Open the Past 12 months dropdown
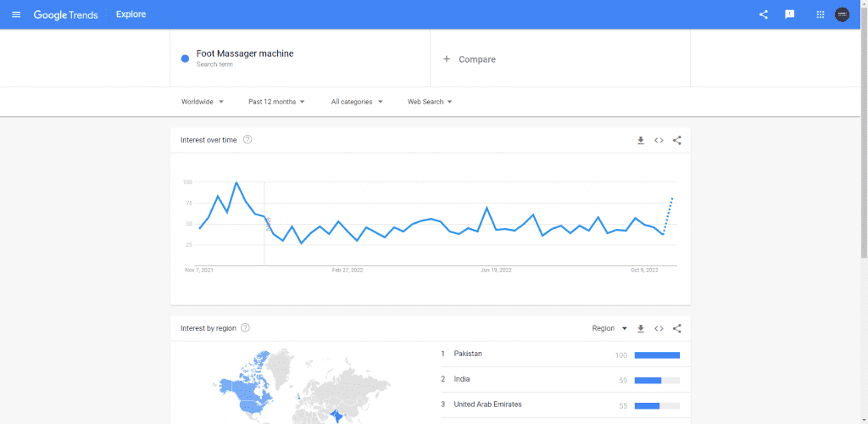This screenshot has width=868, height=424. click(277, 102)
